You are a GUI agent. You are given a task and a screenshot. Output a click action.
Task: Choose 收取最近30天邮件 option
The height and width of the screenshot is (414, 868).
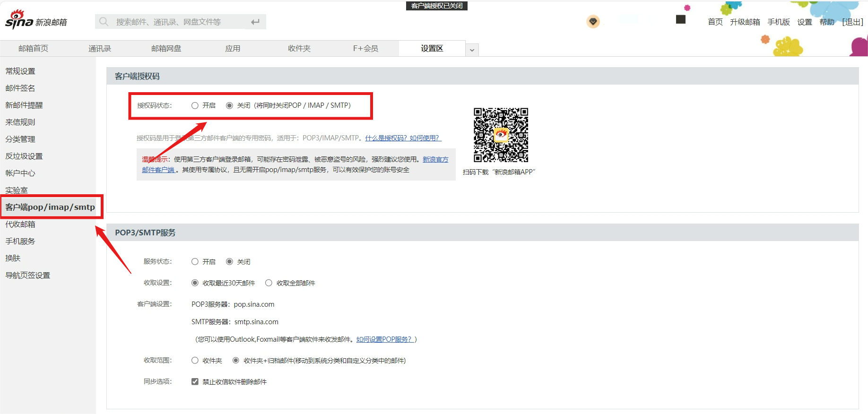(x=195, y=283)
